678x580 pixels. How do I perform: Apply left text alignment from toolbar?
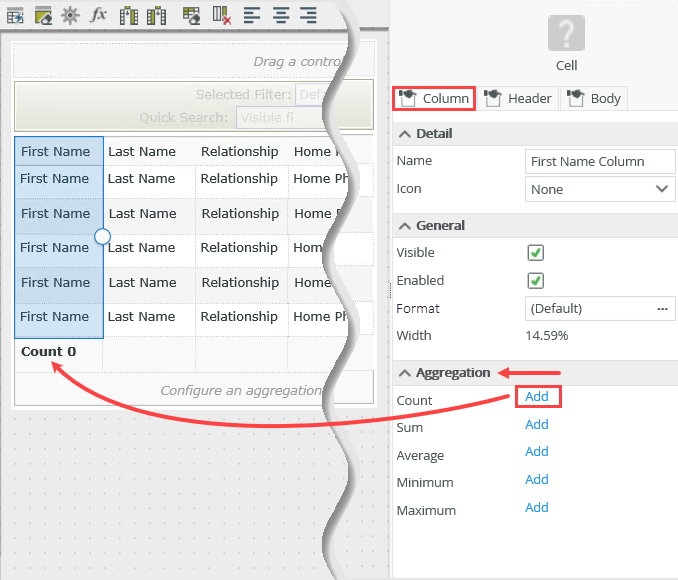[x=252, y=16]
